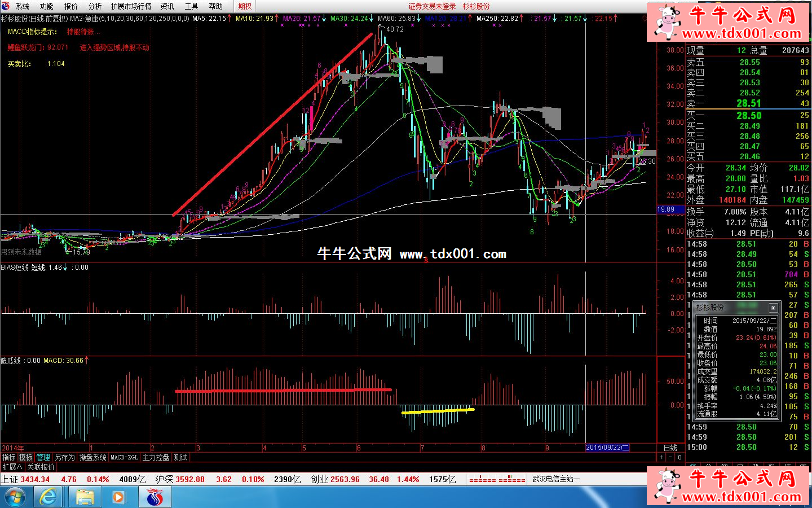Toggle the 期权 button in the menu bar
The height and width of the screenshot is (508, 812).
(x=245, y=6)
